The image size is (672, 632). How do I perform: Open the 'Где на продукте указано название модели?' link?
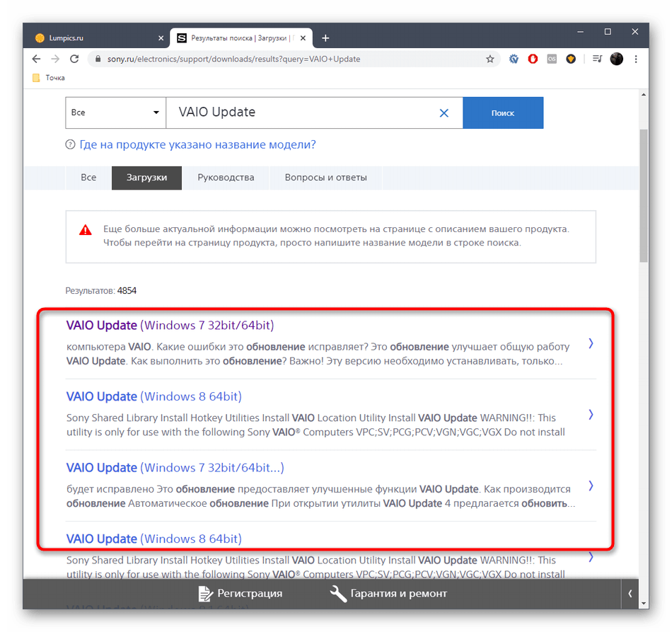click(x=197, y=144)
